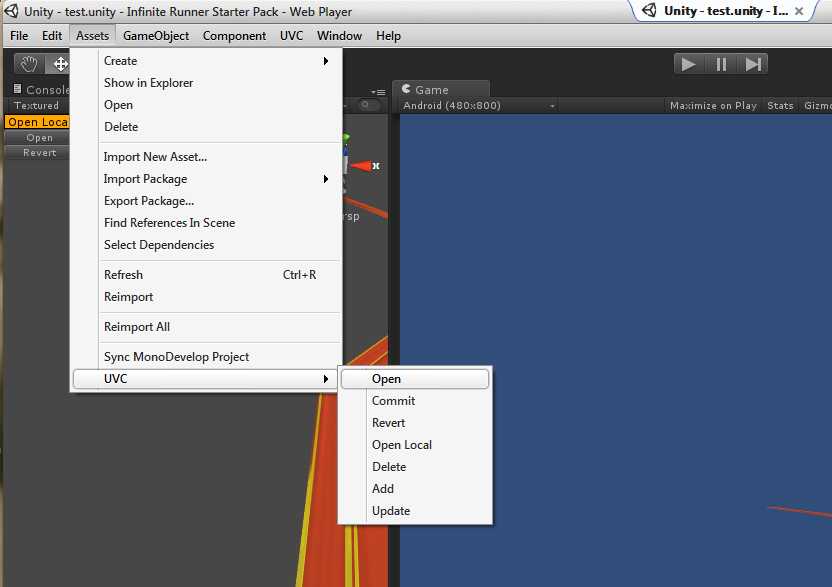Expand the UVC submenu entry in Assets menu
The width and height of the screenshot is (832, 587).
205,379
